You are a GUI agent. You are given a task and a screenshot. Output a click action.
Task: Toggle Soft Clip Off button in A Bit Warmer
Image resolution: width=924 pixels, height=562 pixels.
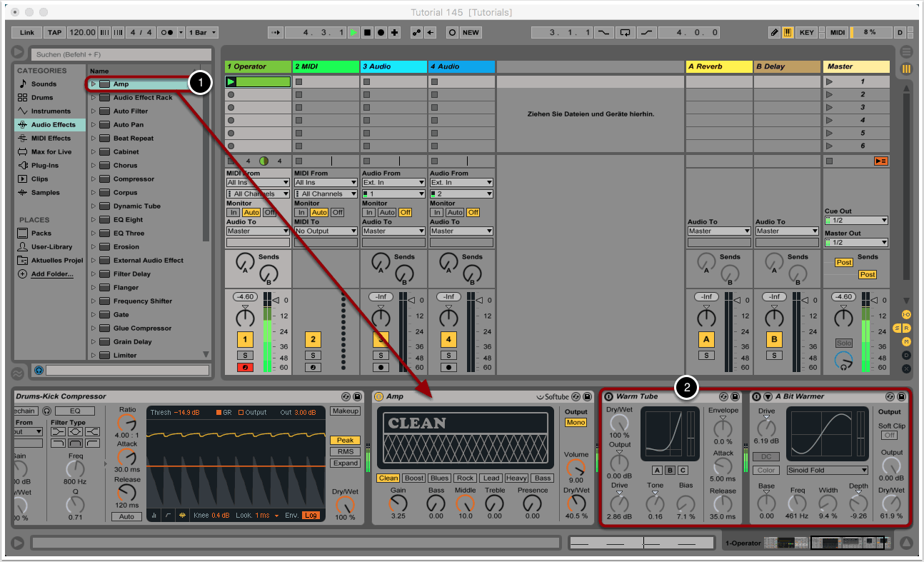coord(889,435)
